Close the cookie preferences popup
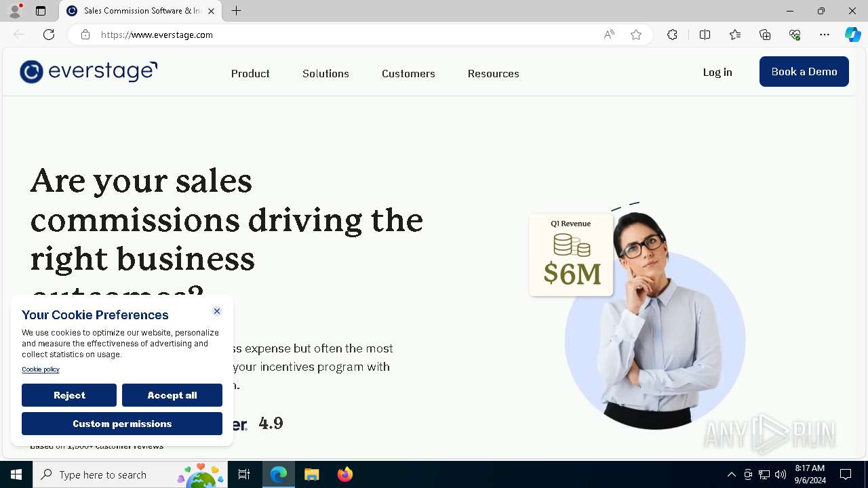This screenshot has width=868, height=488. click(x=217, y=311)
